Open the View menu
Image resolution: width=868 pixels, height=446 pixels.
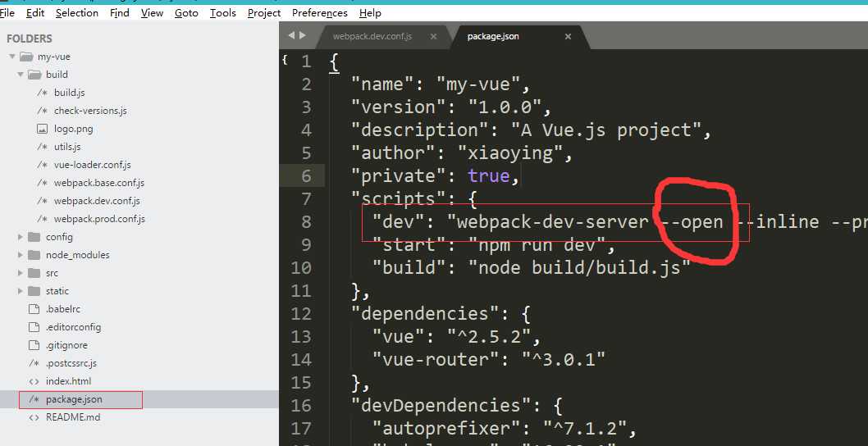point(152,13)
